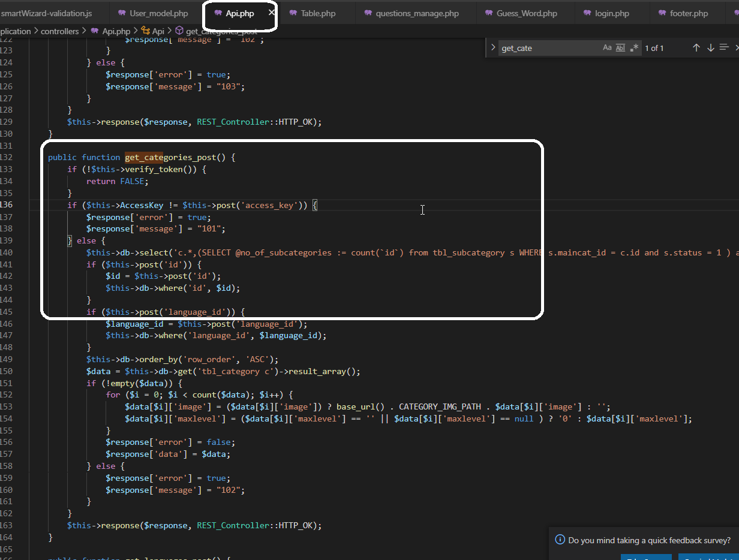Open the Api.php breadcrumb dropdown

(x=116, y=31)
